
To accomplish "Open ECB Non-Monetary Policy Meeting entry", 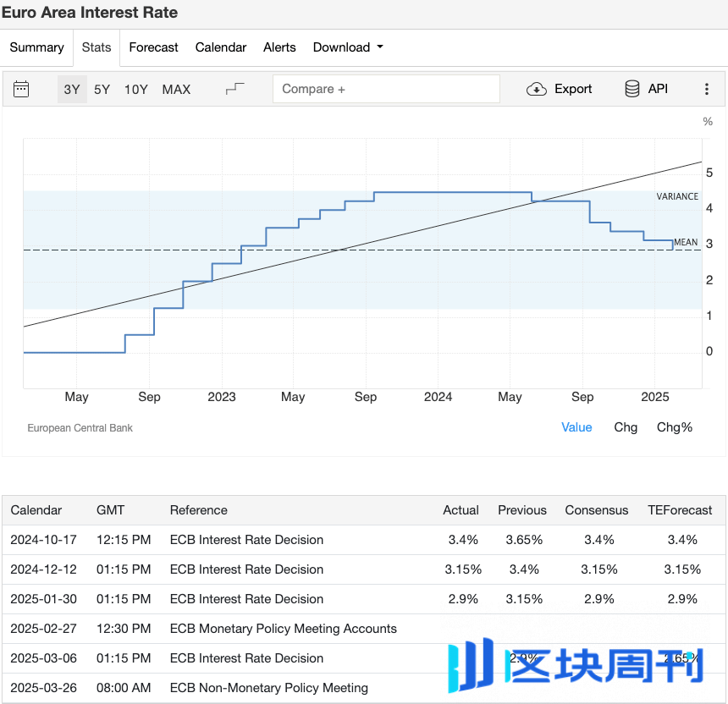I will (269, 688).
